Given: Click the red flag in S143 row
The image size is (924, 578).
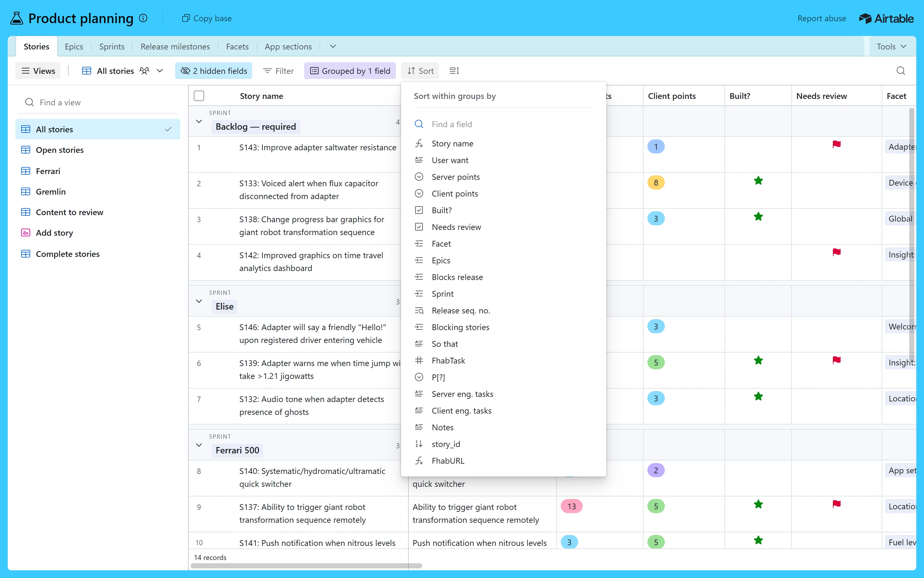Looking at the screenshot, I should [x=836, y=144].
